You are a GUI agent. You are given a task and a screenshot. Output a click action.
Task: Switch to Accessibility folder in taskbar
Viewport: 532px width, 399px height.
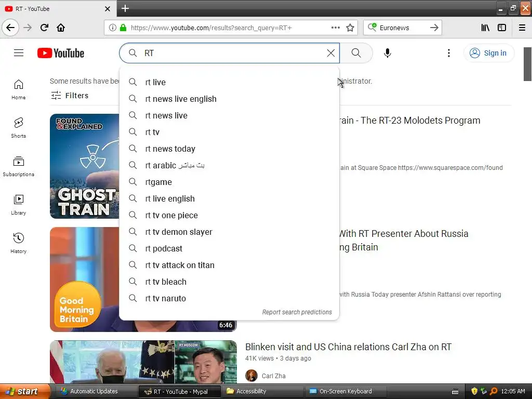coord(262,391)
